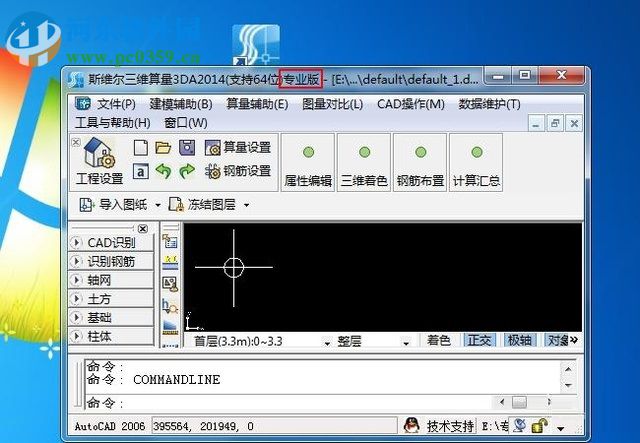Click 冻结图层 freeze layer button

(202, 205)
